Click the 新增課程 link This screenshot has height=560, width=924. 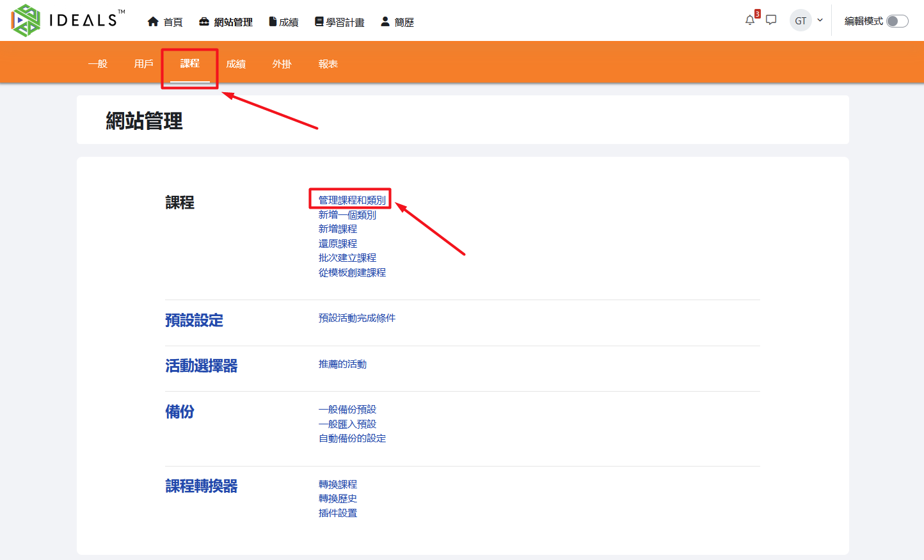338,229
